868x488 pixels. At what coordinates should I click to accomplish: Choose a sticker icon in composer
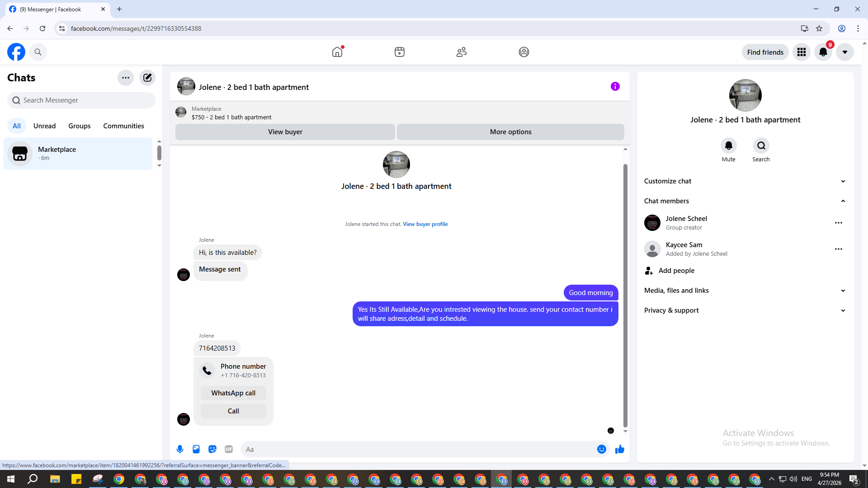[x=212, y=449]
